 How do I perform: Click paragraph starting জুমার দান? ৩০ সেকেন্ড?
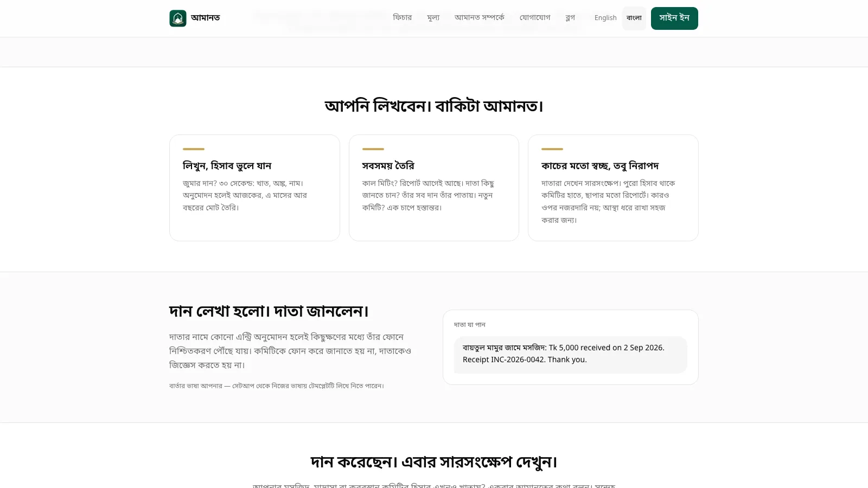click(x=245, y=195)
